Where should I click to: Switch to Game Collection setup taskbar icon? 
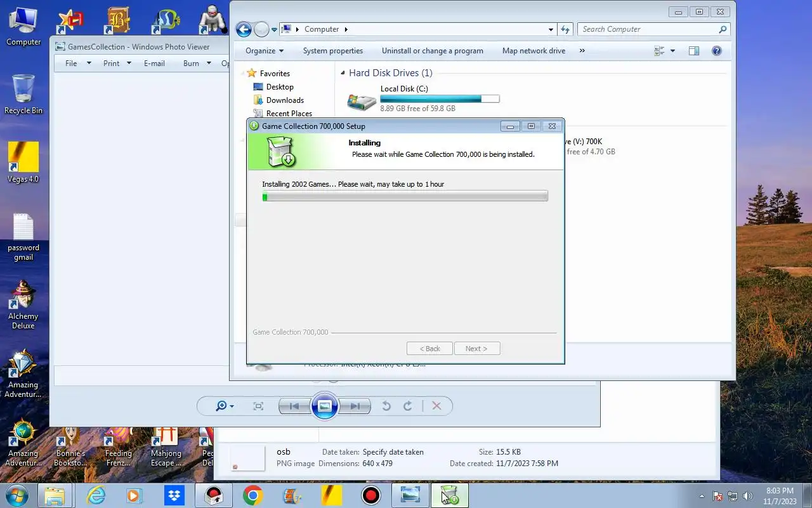click(450, 495)
